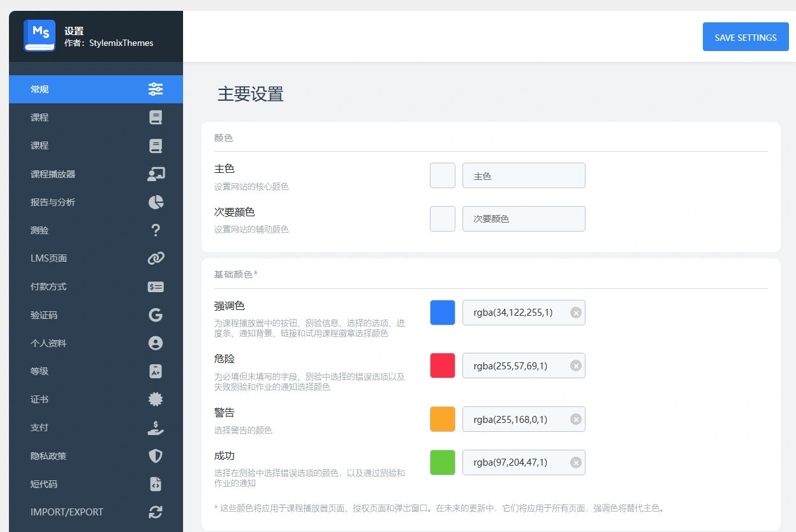Open the 强调色 blue color swatch

[442, 312]
